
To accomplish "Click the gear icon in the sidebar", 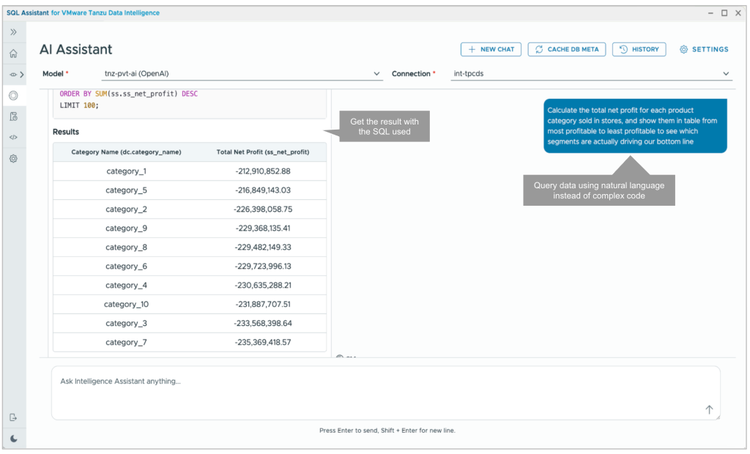I will coord(13,159).
